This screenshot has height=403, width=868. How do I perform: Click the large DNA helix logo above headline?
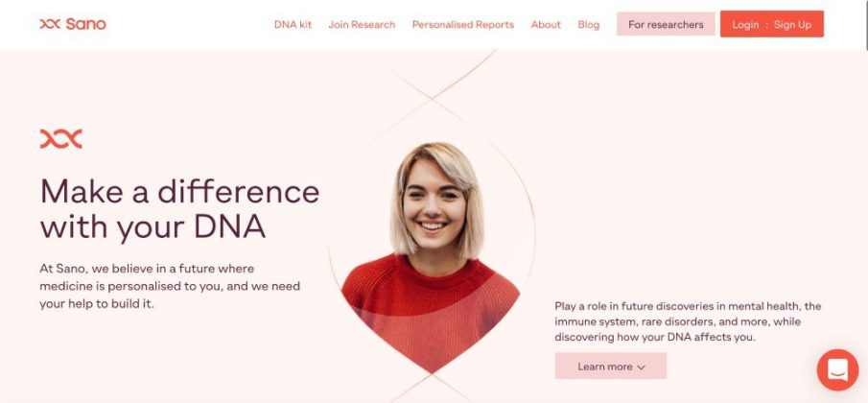tap(60, 139)
